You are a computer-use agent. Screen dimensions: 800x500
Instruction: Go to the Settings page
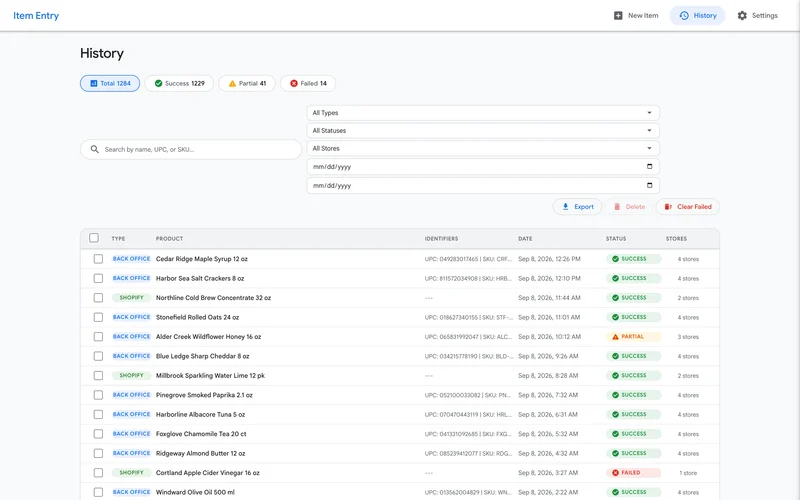(x=757, y=16)
